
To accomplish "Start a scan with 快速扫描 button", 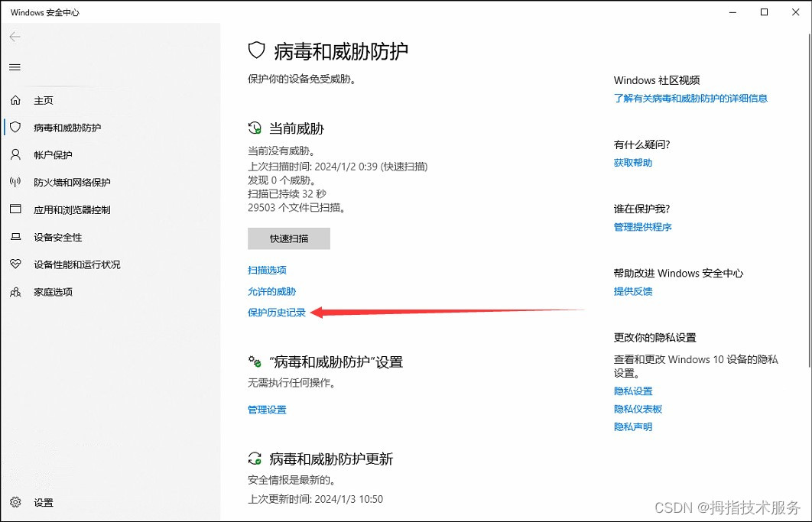I will tap(289, 238).
